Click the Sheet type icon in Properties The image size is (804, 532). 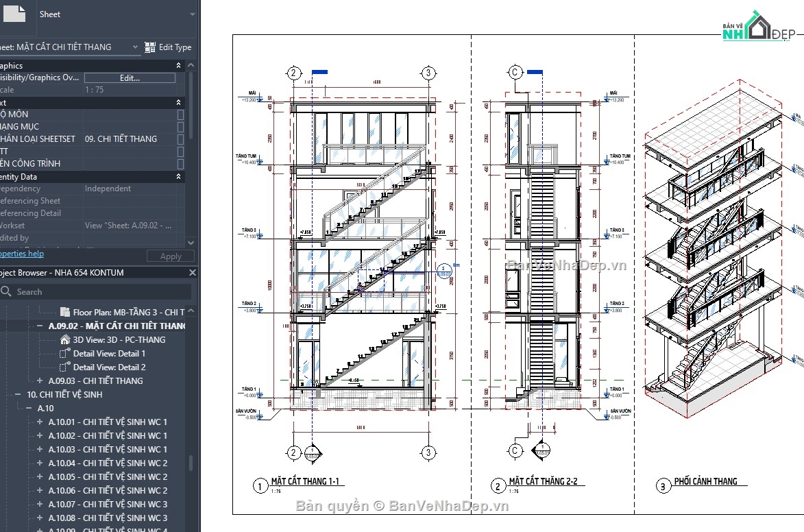pyautogui.click(x=13, y=12)
